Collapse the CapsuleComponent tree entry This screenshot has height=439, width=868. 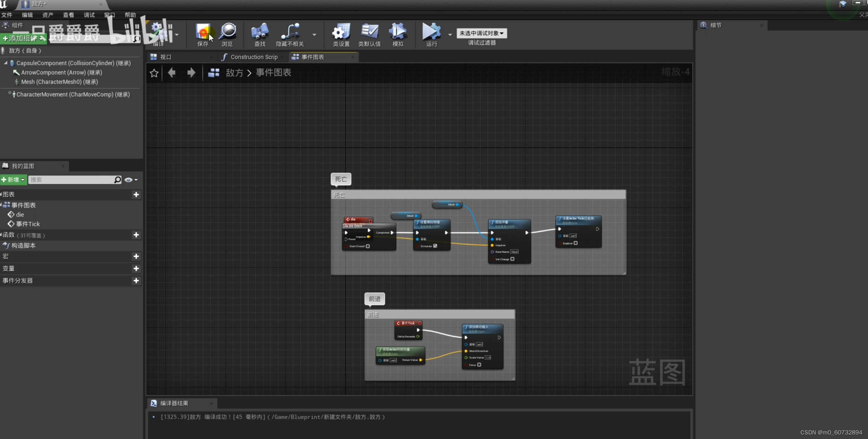[5, 63]
